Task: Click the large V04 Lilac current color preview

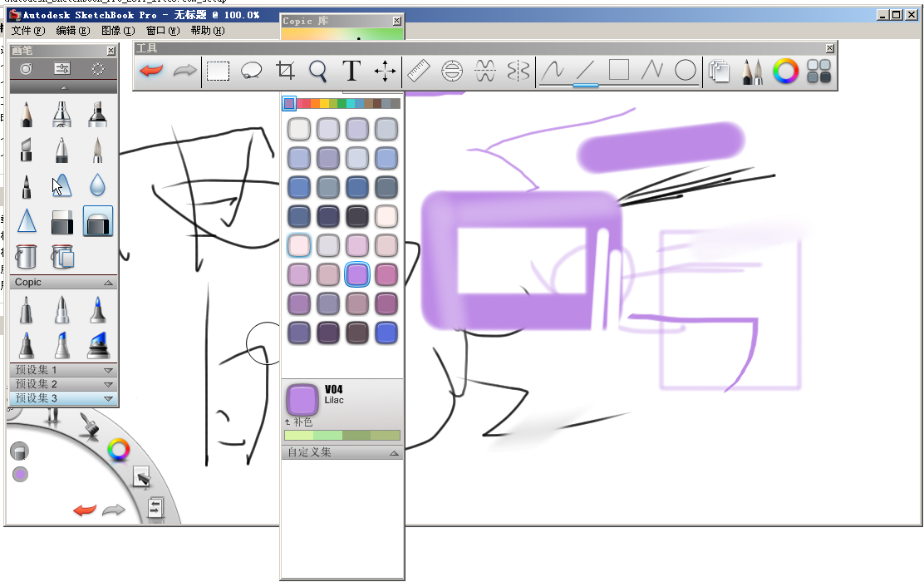Action: (302, 400)
